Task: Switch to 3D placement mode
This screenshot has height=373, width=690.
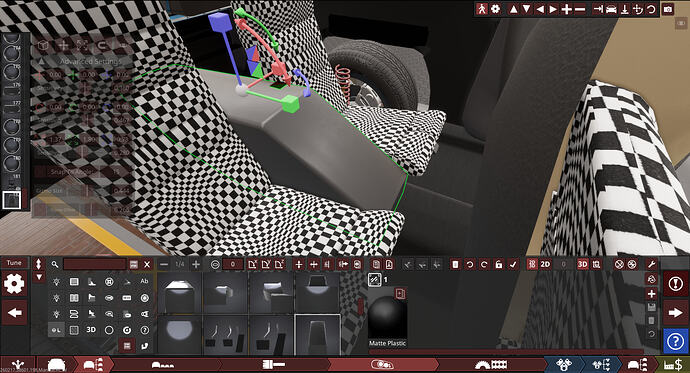Action: (583, 264)
